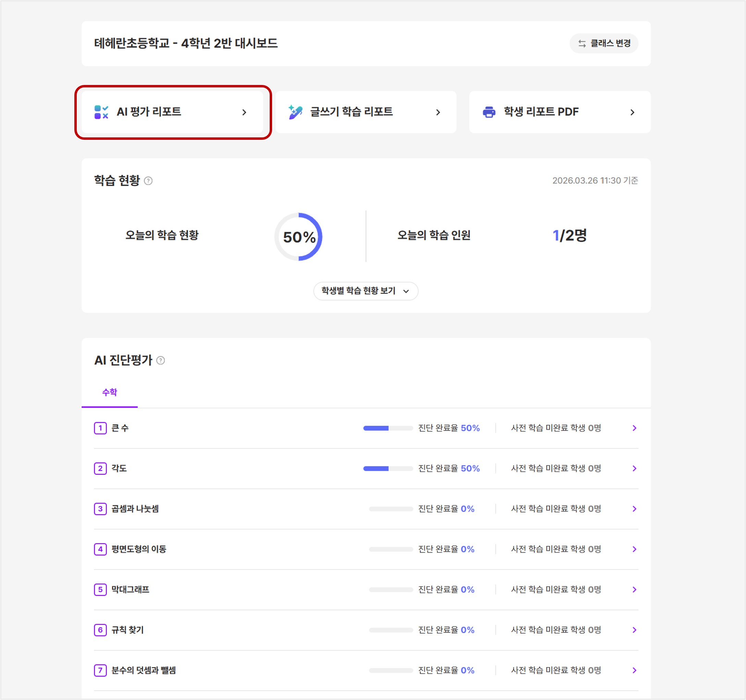The height and width of the screenshot is (700, 746).
Task: Click the 오늘의 학습 현황 label
Action: [x=162, y=235]
